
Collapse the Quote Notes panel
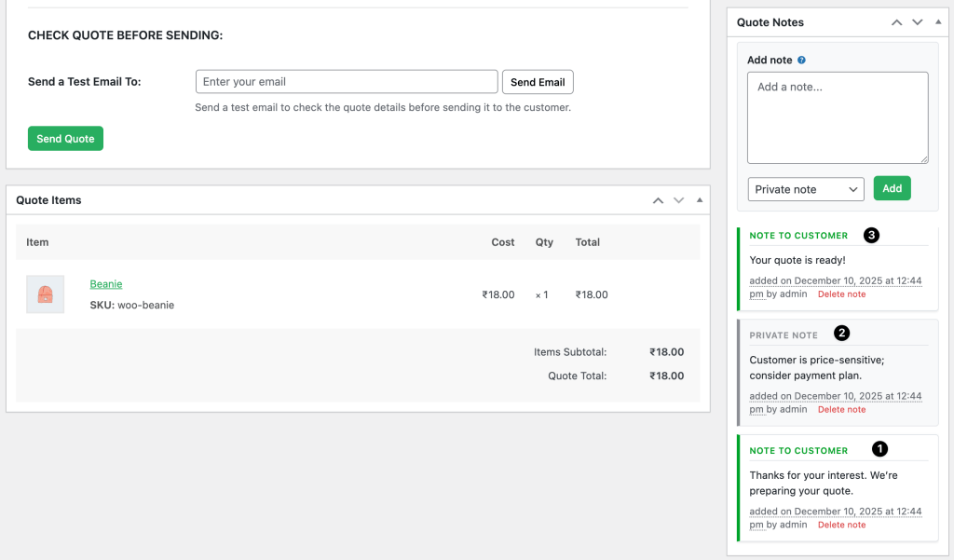pyautogui.click(x=938, y=21)
